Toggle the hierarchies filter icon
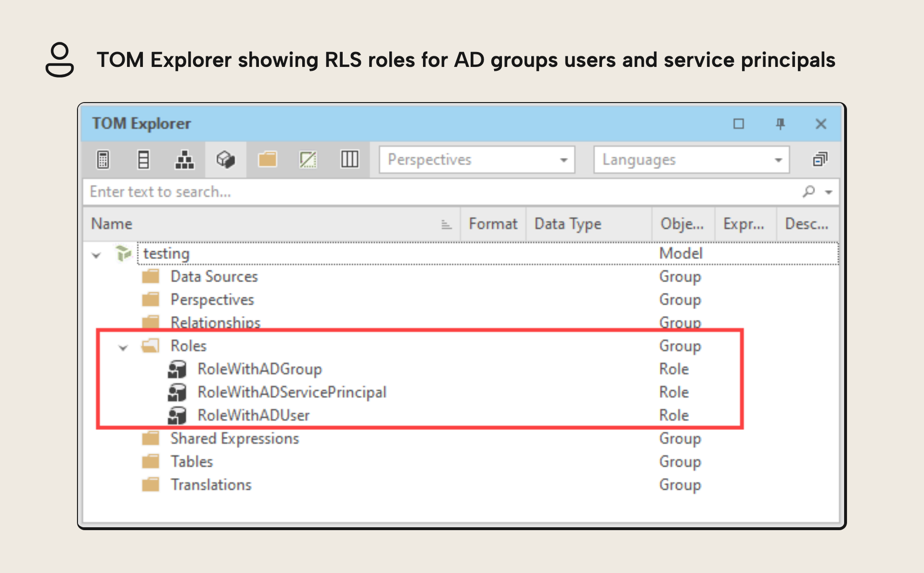Image resolution: width=924 pixels, height=573 pixels. click(x=184, y=159)
